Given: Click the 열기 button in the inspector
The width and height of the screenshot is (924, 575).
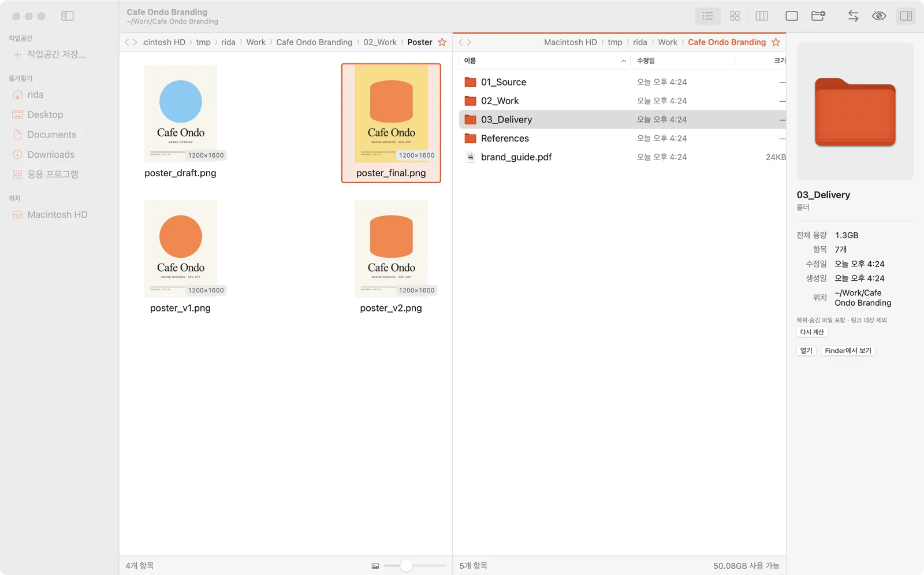Looking at the screenshot, I should click(x=806, y=351).
